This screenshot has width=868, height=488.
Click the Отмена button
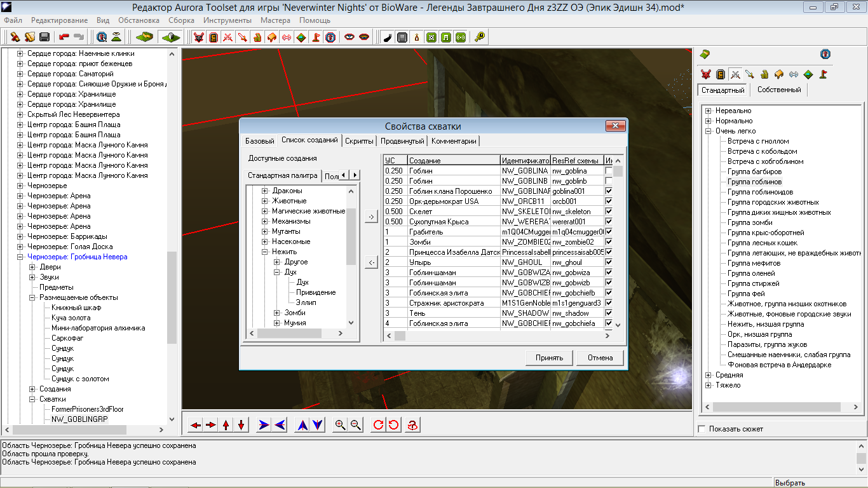(x=600, y=358)
